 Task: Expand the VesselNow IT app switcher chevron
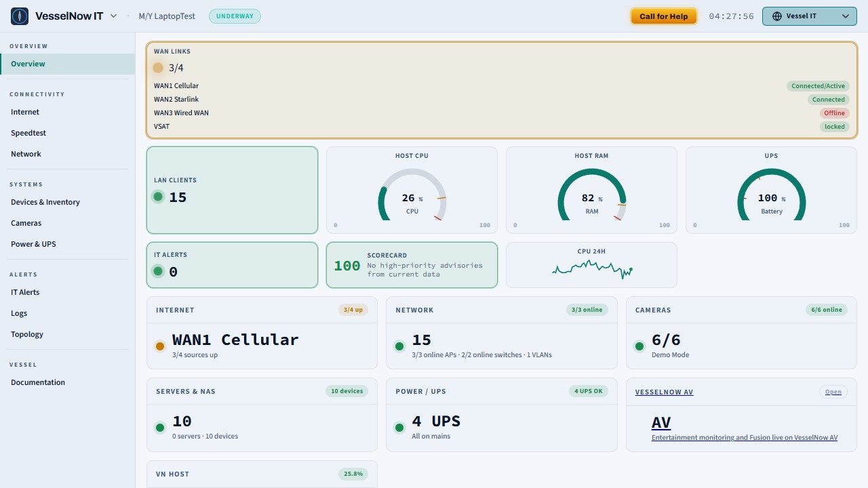coord(113,16)
